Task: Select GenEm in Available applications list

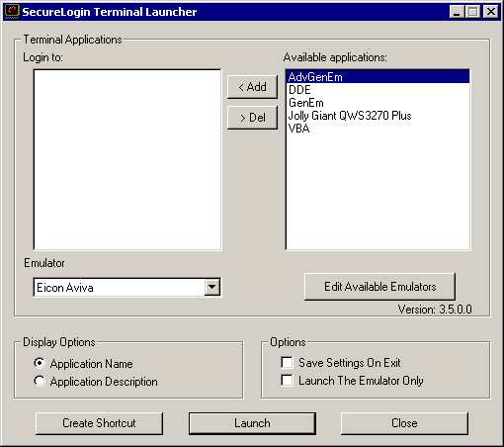Action: [378, 103]
